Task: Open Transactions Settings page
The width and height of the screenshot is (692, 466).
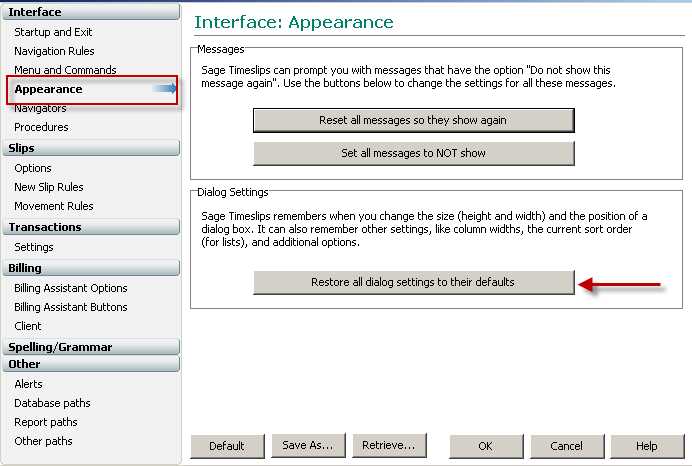Action: (34, 247)
